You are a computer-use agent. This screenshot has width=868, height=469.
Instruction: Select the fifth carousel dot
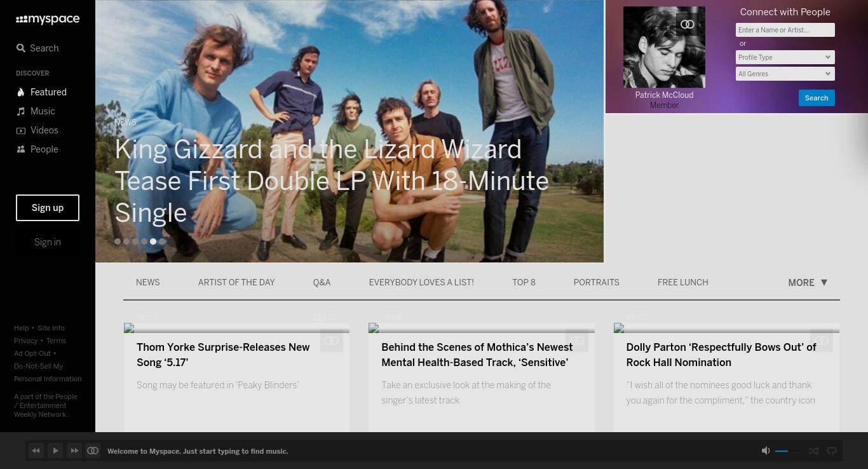tap(153, 241)
